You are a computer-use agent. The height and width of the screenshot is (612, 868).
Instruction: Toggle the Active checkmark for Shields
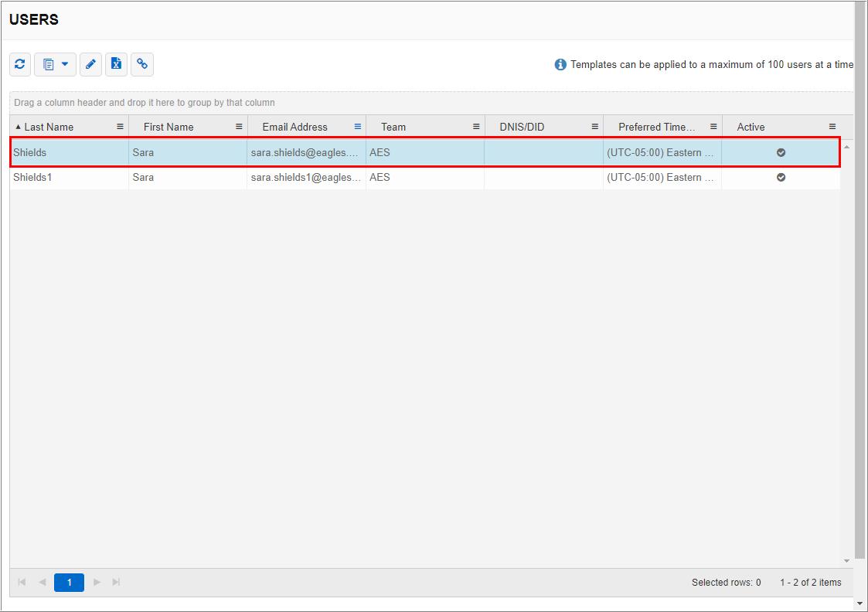781,152
